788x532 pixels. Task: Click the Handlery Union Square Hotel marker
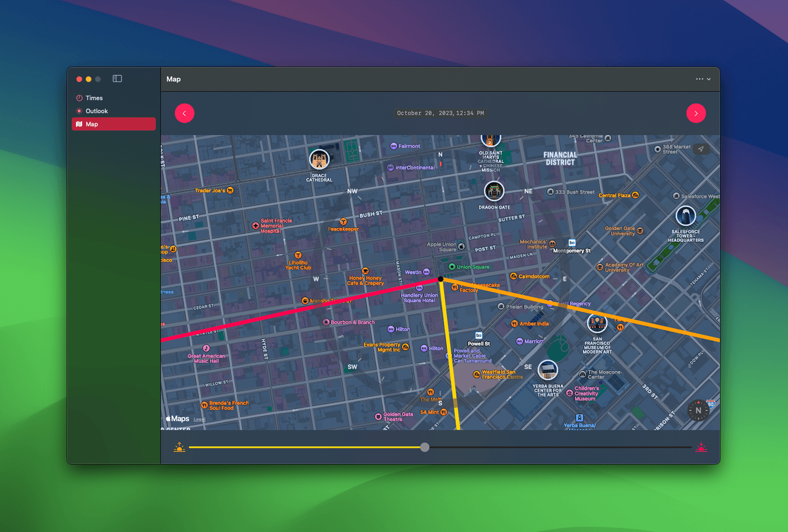[419, 287]
